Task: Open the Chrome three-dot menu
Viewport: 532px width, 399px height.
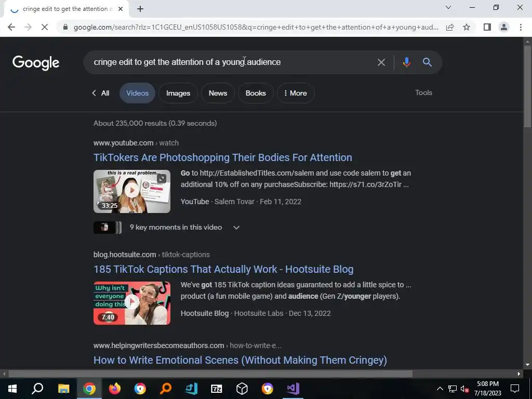Action: [521, 27]
